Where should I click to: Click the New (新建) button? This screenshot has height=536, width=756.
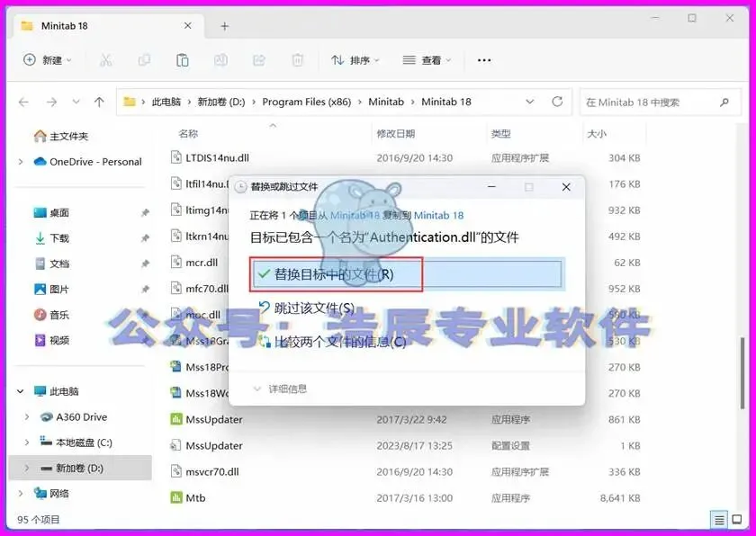pyautogui.click(x=48, y=60)
